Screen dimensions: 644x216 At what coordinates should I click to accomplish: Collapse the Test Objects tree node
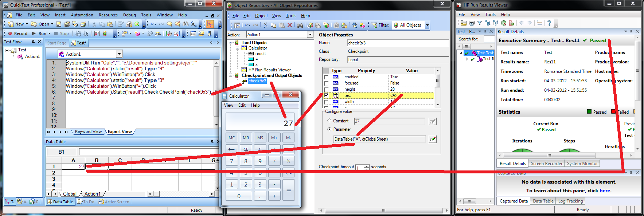231,43
